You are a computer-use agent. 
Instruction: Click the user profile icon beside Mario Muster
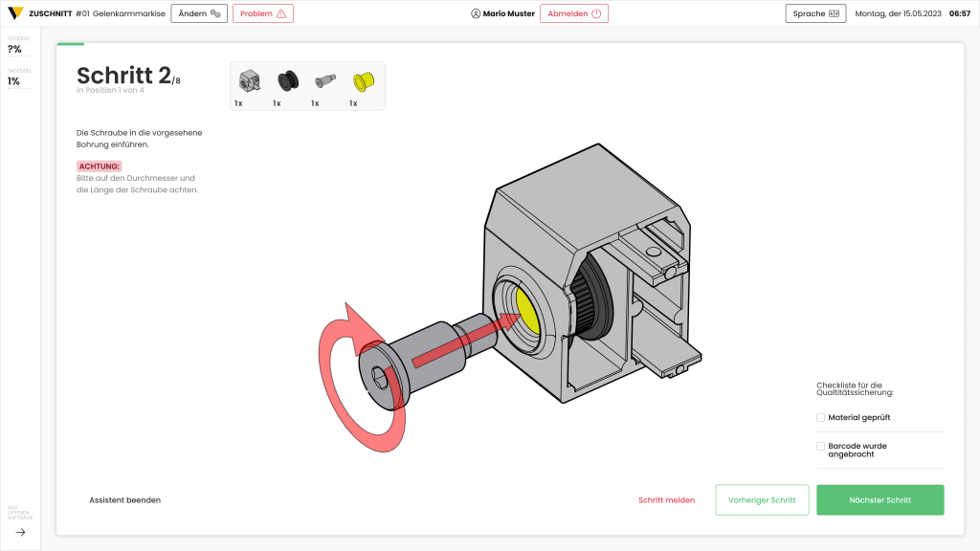(x=476, y=13)
